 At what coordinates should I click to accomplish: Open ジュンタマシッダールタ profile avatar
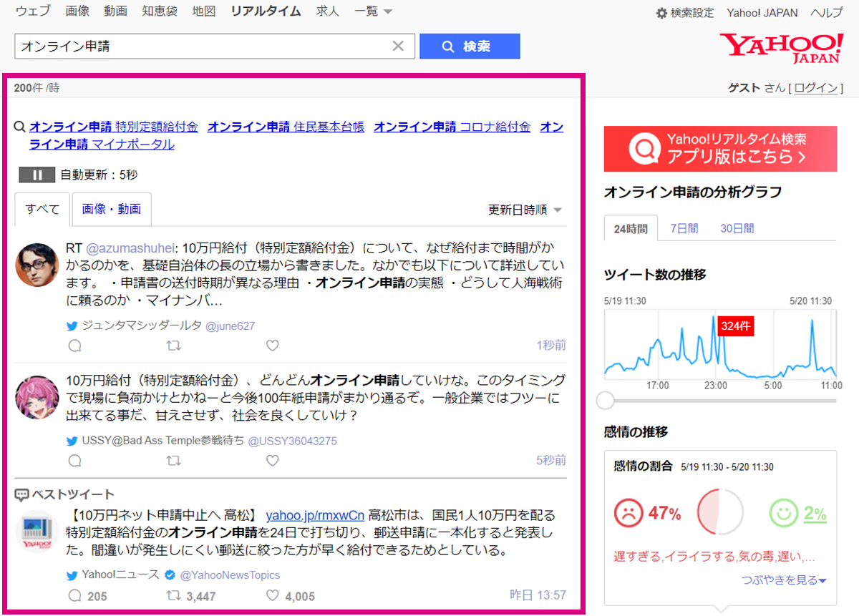[37, 265]
